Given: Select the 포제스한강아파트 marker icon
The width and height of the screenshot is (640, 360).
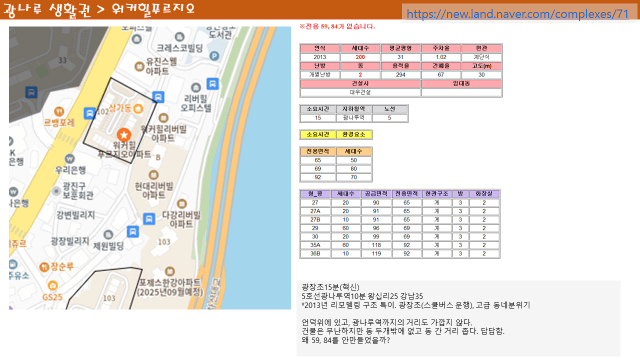Looking at the screenshot, I should [x=170, y=271].
